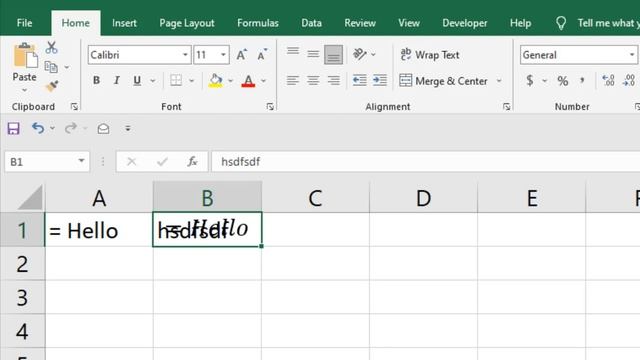Screen dimensions: 640x360
Task: Click the open envelope email icon
Action: (x=103, y=129)
